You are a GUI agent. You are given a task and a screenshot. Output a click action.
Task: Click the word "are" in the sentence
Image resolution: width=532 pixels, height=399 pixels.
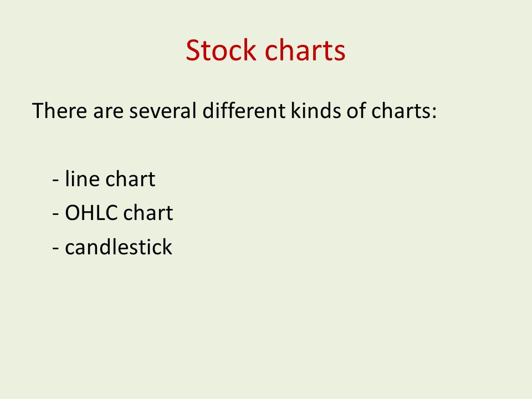pos(108,112)
